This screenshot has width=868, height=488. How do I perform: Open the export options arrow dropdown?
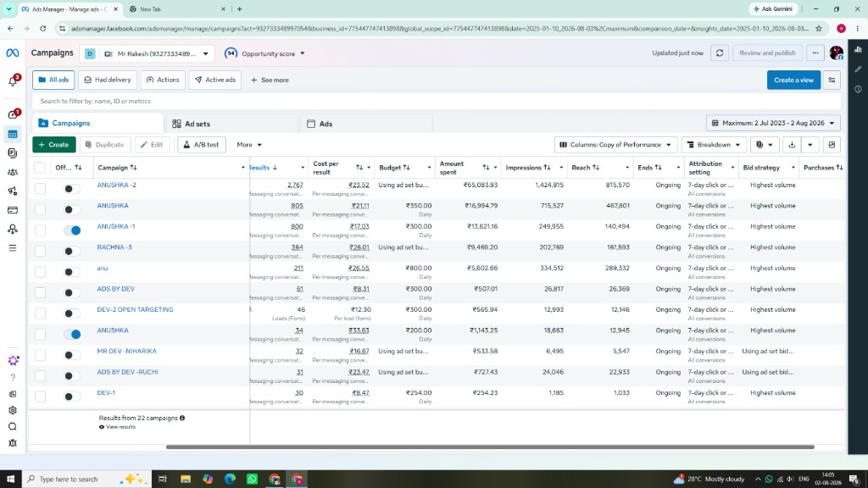click(810, 145)
